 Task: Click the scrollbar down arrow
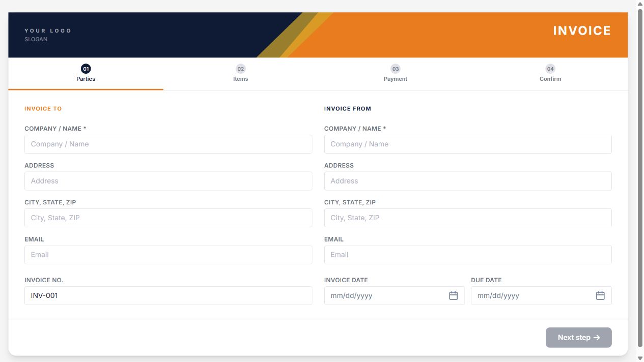coord(640,358)
